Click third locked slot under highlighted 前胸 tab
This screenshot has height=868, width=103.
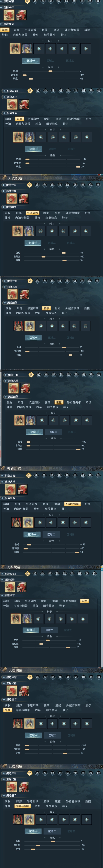(62, 48)
